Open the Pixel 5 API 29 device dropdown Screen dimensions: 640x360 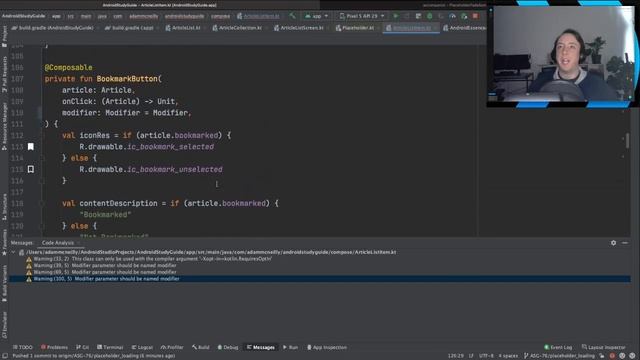362,16
